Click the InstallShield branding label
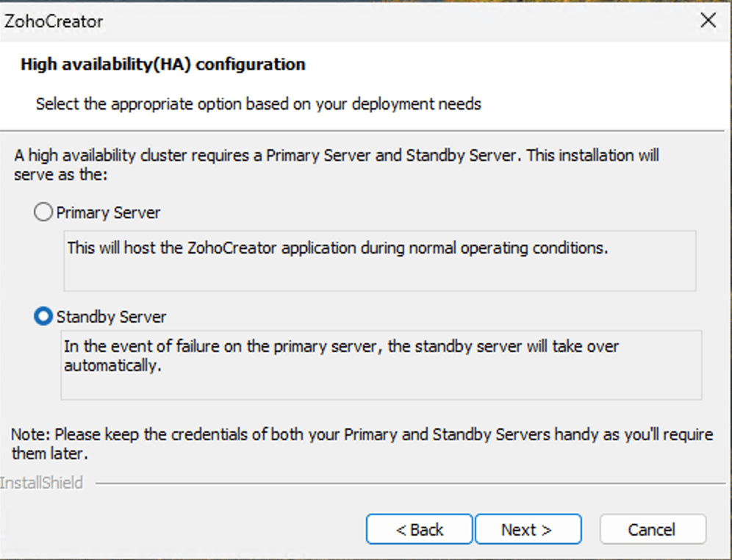 [x=40, y=482]
